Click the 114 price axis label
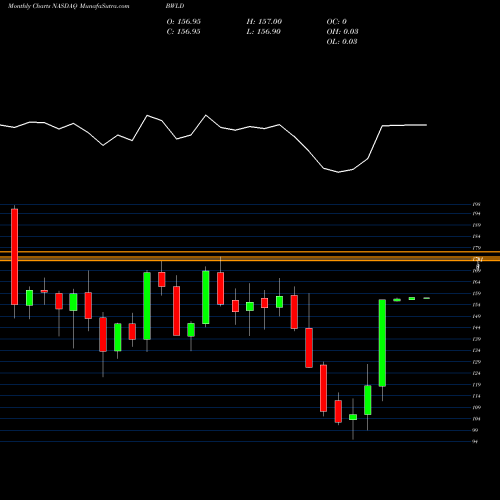The width and height of the screenshot is (500, 500). pyautogui.click(x=476, y=396)
